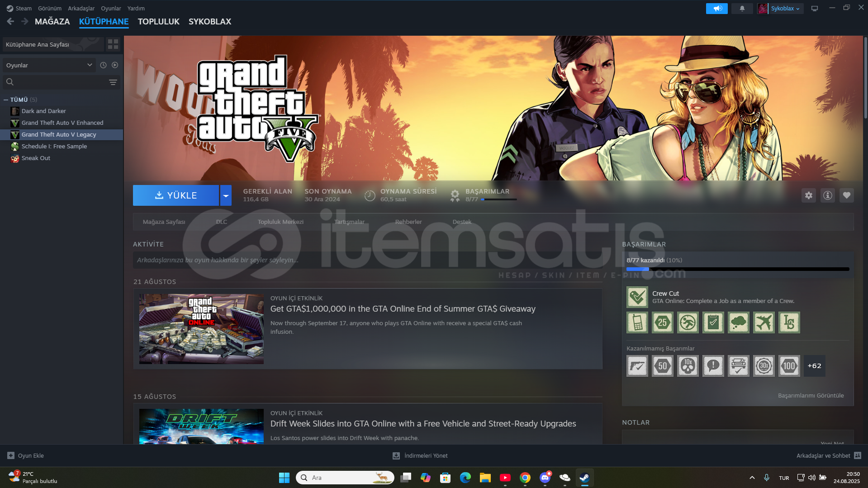Viewport: 868px width, 488px height.
Task: Click the locked 30x achievement icon
Action: 764,366
